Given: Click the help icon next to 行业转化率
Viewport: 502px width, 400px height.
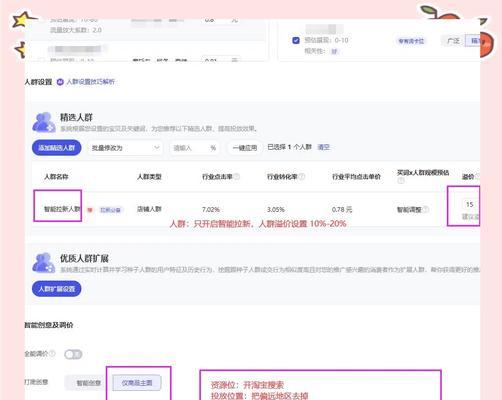Looking at the screenshot, I should (x=301, y=176).
